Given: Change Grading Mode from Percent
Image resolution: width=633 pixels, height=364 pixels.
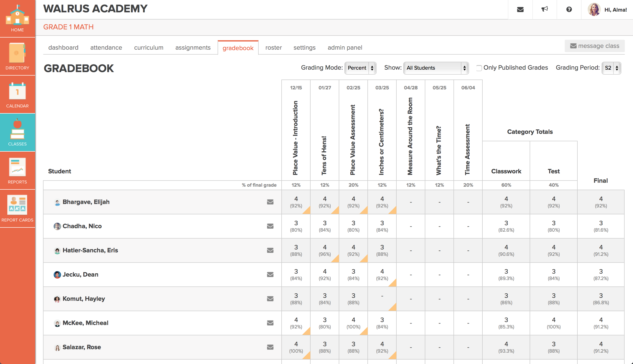Looking at the screenshot, I should [x=361, y=68].
